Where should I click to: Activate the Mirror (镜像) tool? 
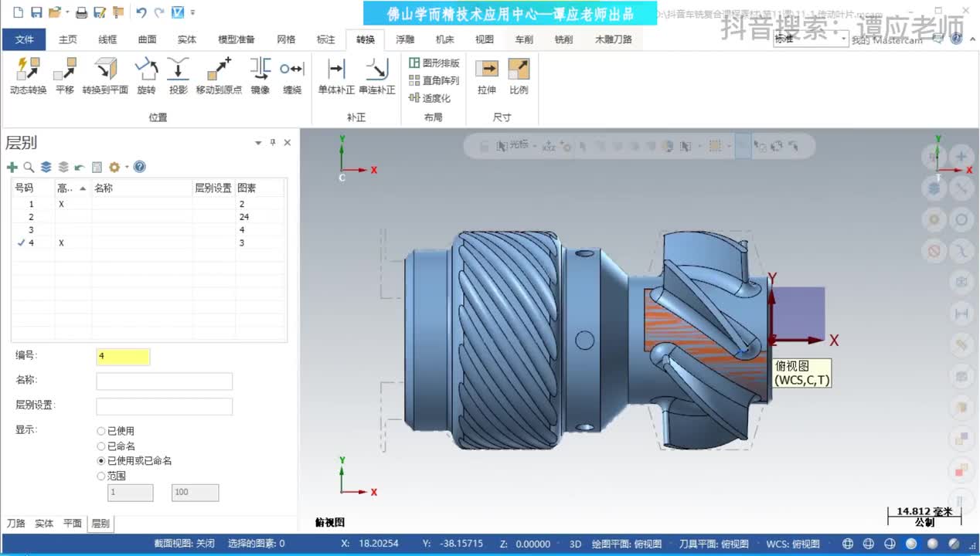tap(260, 76)
